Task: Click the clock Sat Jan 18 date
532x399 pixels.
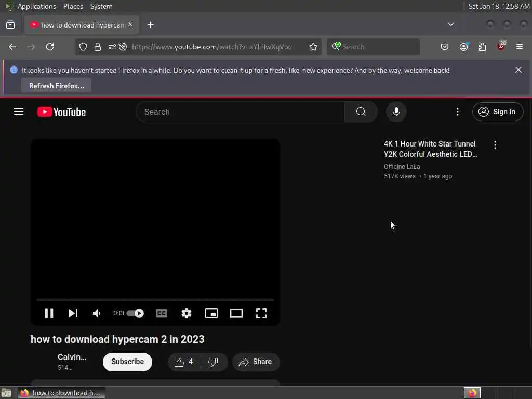Action: point(499,6)
